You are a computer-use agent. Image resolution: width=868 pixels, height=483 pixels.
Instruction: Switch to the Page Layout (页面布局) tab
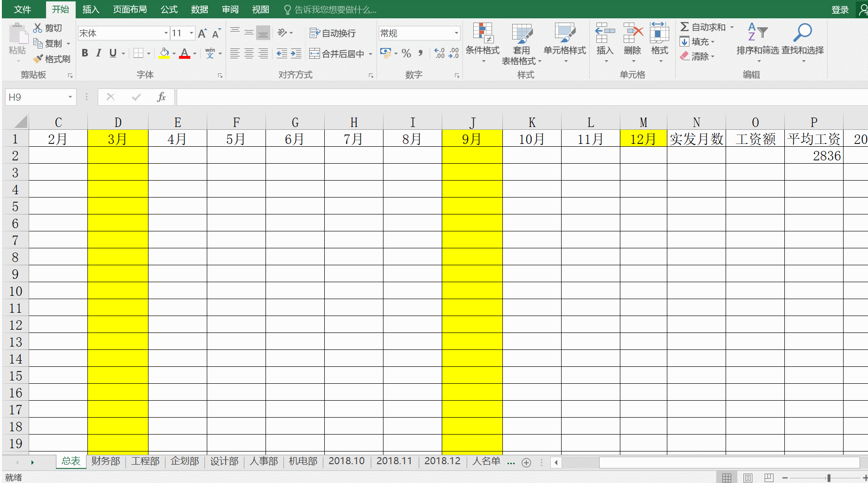click(130, 9)
